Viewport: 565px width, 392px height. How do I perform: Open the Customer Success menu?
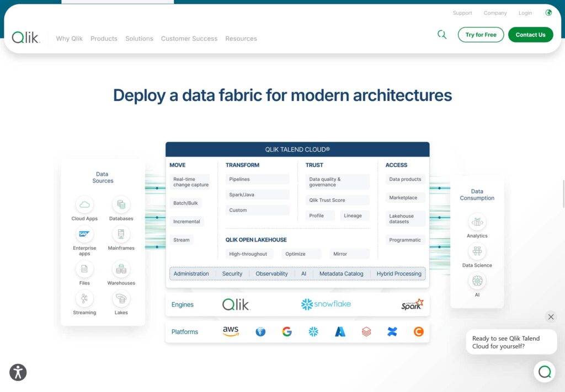point(189,39)
